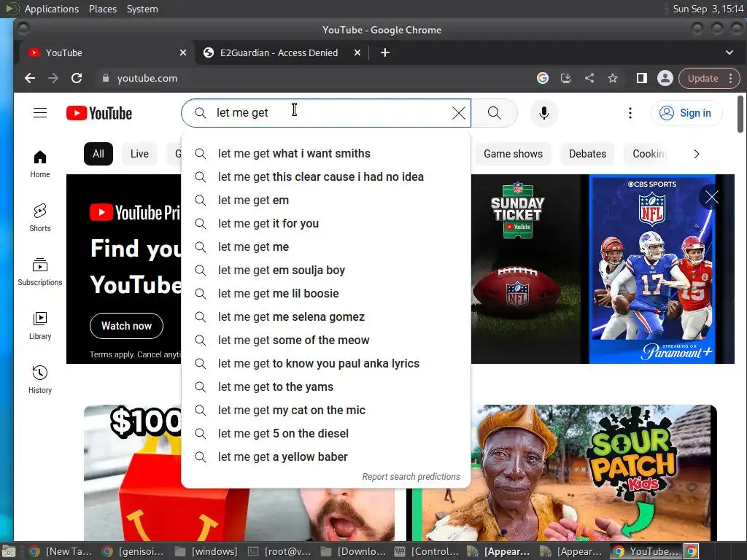
Task: Choose 'let me get this clear cause i had no idea'
Action: pyautogui.click(x=326, y=176)
